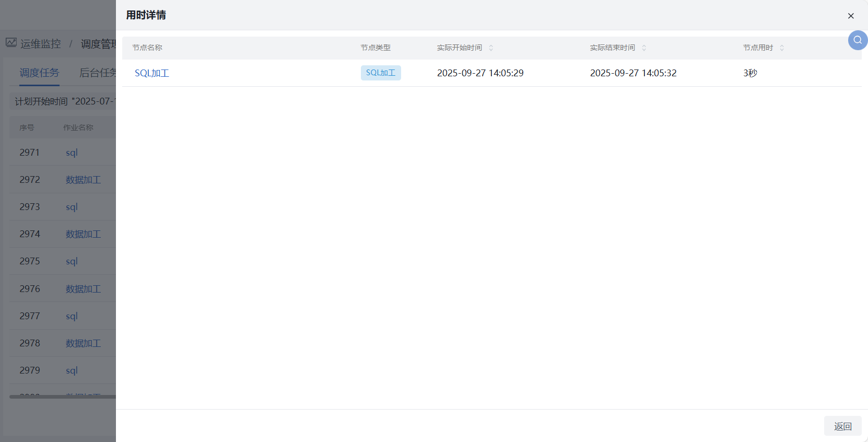Click the SQL加工 node type tag
The height and width of the screenshot is (442, 868).
tap(381, 73)
